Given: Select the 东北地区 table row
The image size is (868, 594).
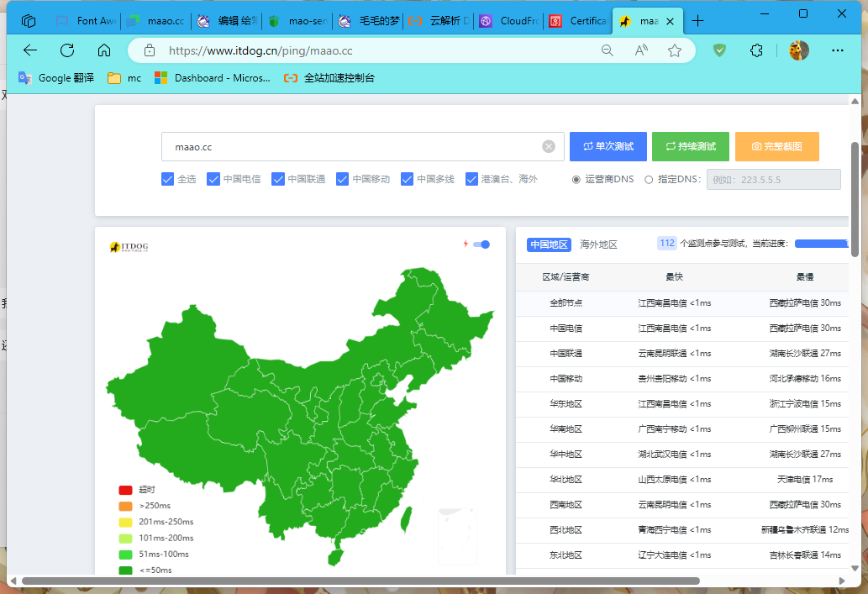Looking at the screenshot, I should (682, 555).
